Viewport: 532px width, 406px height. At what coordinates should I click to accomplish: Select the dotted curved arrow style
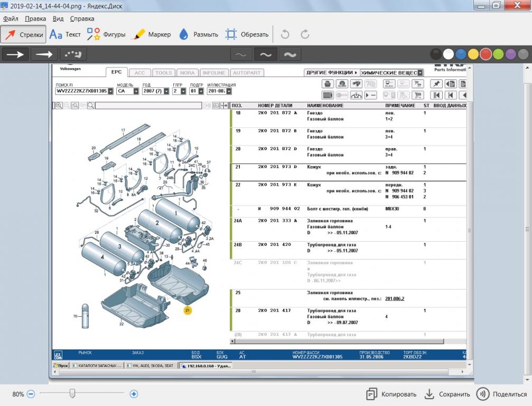coord(73,54)
